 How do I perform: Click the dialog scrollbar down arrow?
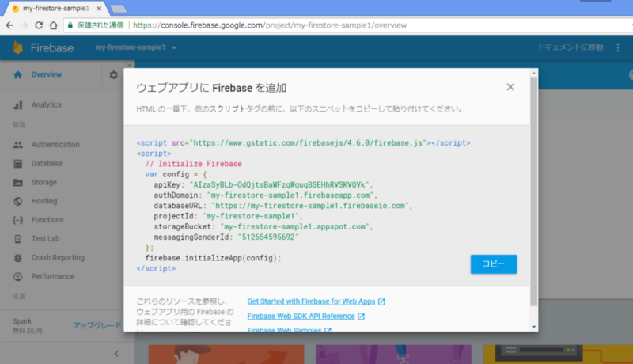[x=534, y=328]
